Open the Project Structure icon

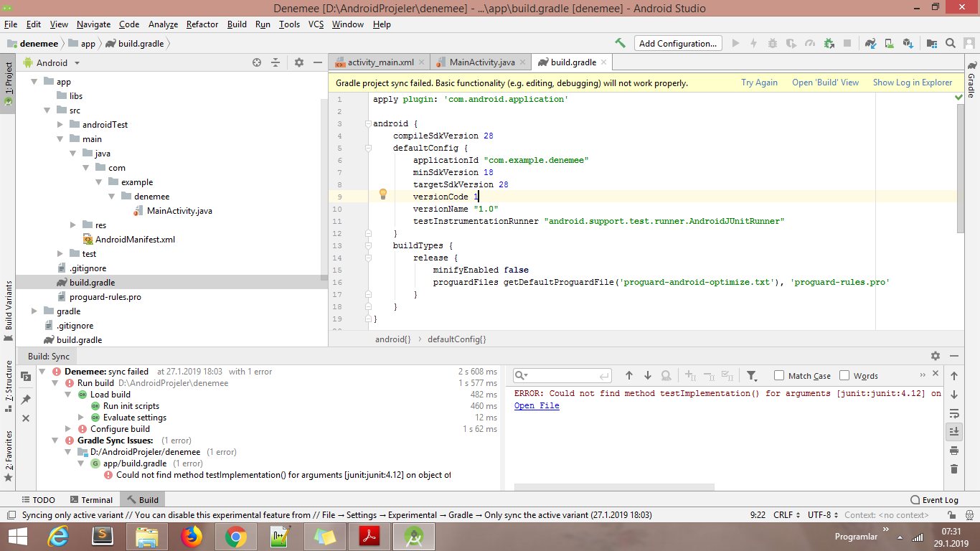(931, 43)
